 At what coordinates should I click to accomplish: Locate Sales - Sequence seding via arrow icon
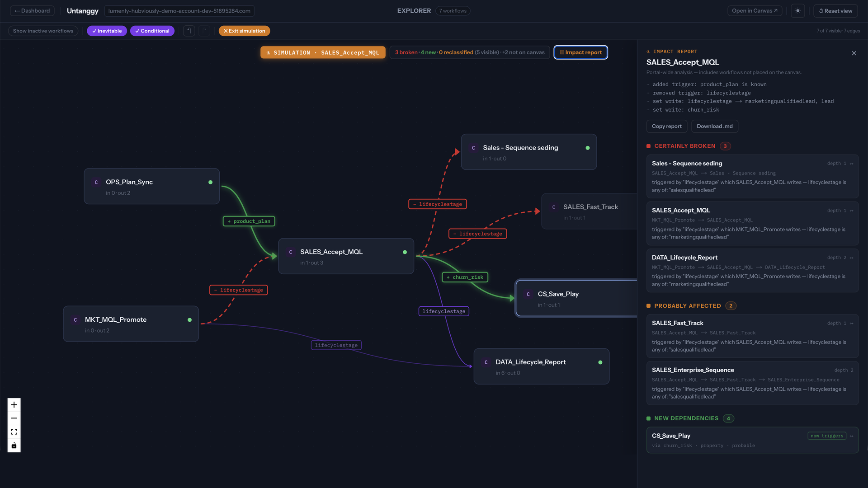852,164
